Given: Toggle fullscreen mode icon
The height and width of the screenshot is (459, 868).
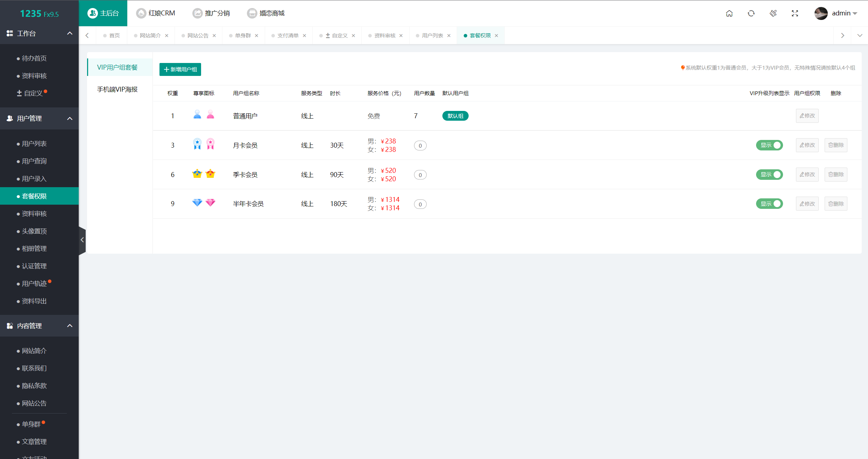Looking at the screenshot, I should pos(795,13).
